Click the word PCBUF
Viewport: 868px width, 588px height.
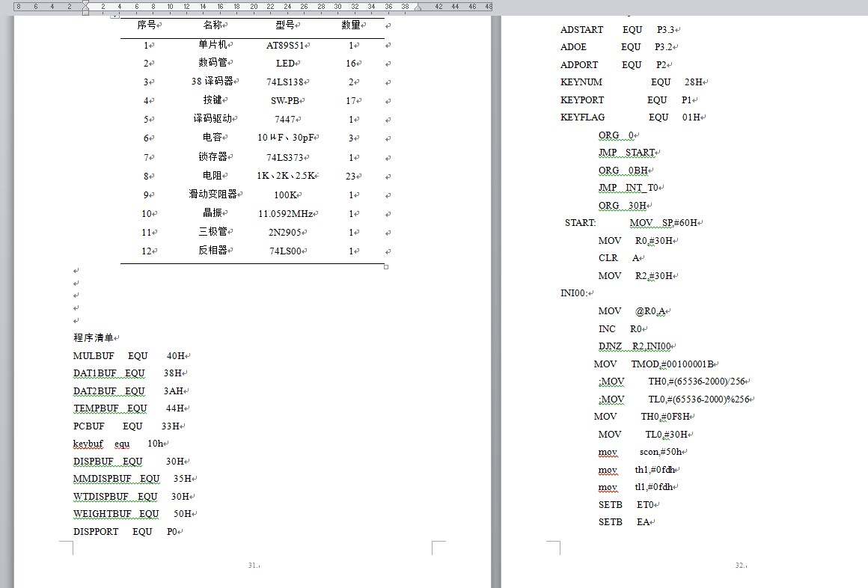(x=88, y=426)
